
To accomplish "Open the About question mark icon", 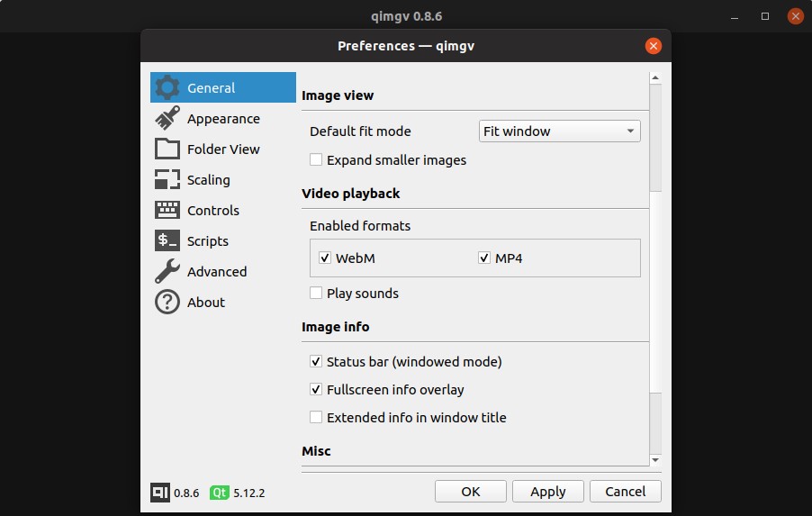I will pyautogui.click(x=167, y=302).
